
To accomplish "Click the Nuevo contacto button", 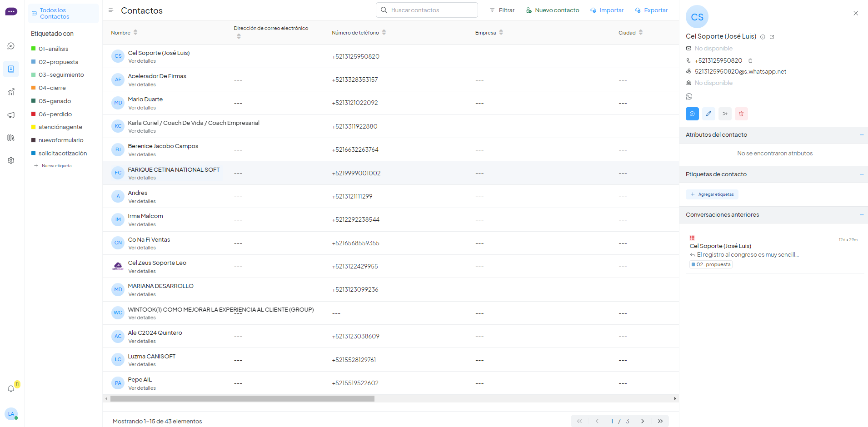I will [552, 10].
